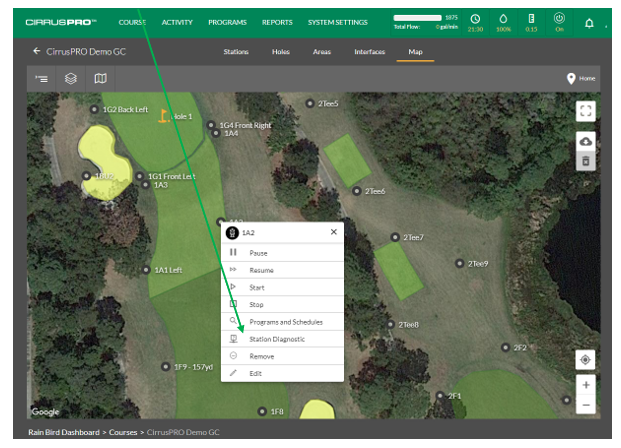Open the PROGRAMS top menu
Viewport: 621px width, 448px height.
(x=227, y=23)
